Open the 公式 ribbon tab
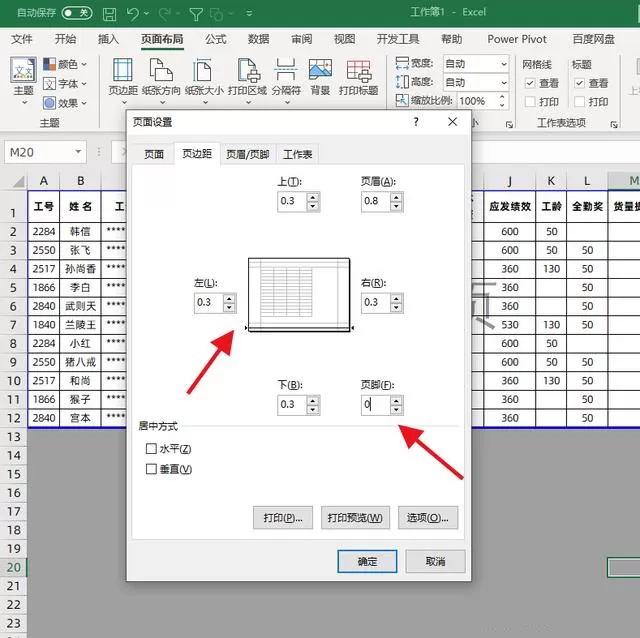 click(216, 39)
